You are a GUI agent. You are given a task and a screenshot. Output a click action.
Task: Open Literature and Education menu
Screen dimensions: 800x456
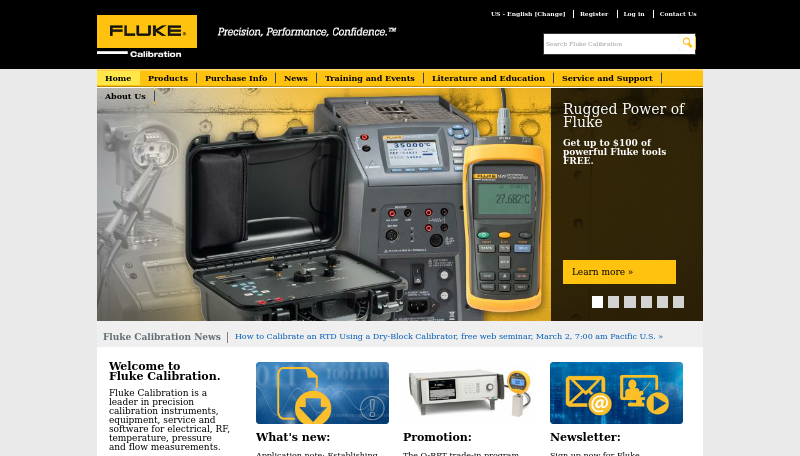pos(488,78)
